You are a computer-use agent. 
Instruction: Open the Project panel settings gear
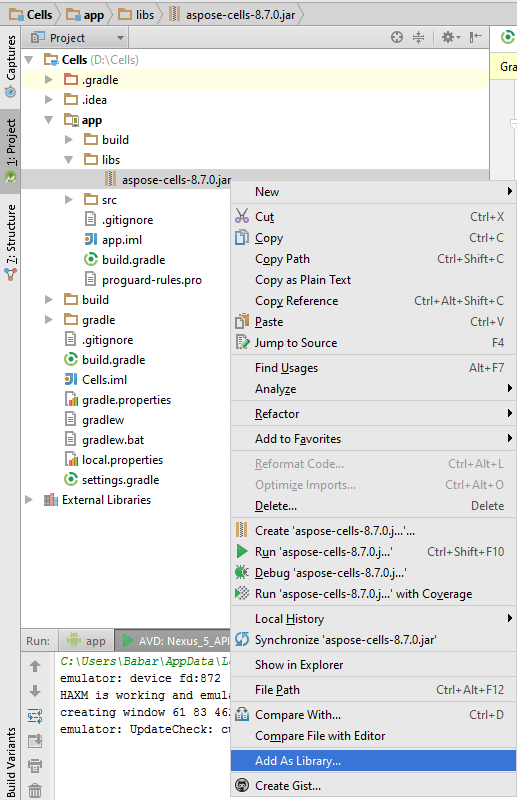451,37
